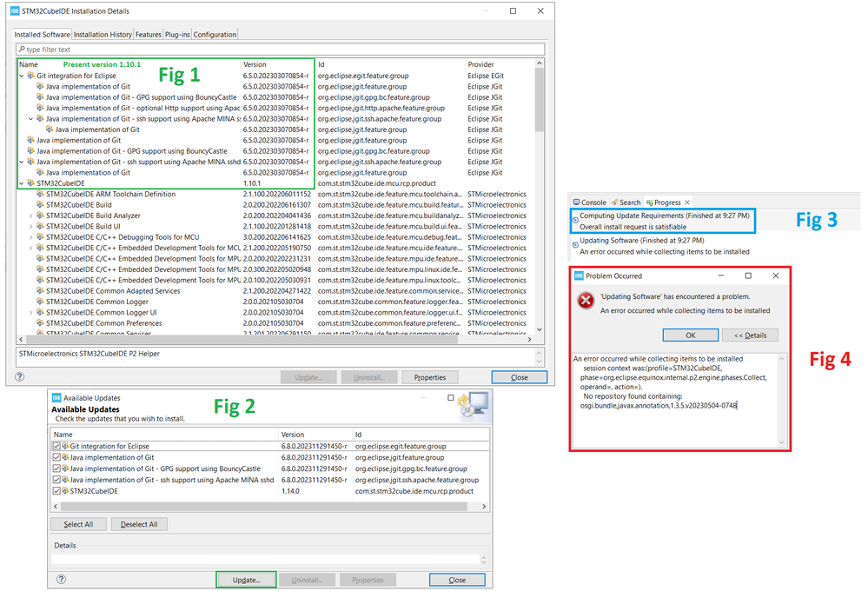Screen dimensions: 868x591
Task: Close the Installation Details window with Close button
Action: click(x=520, y=377)
